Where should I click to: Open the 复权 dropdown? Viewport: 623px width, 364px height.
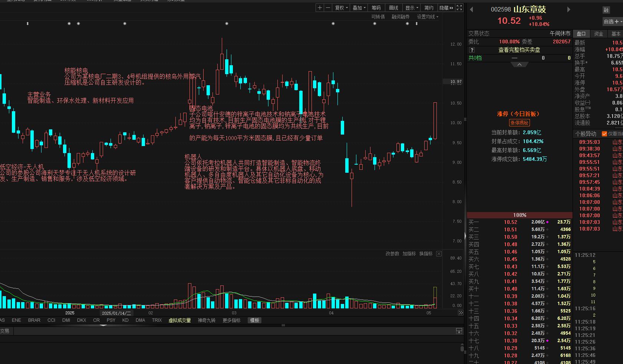pyautogui.click(x=342, y=8)
